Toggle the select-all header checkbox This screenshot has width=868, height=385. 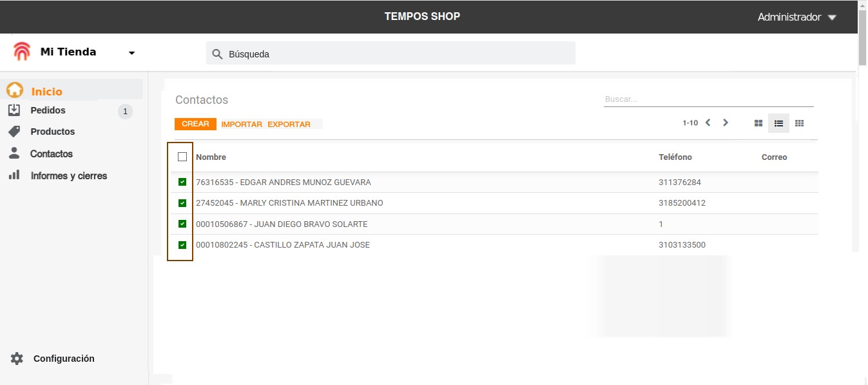[x=182, y=157]
